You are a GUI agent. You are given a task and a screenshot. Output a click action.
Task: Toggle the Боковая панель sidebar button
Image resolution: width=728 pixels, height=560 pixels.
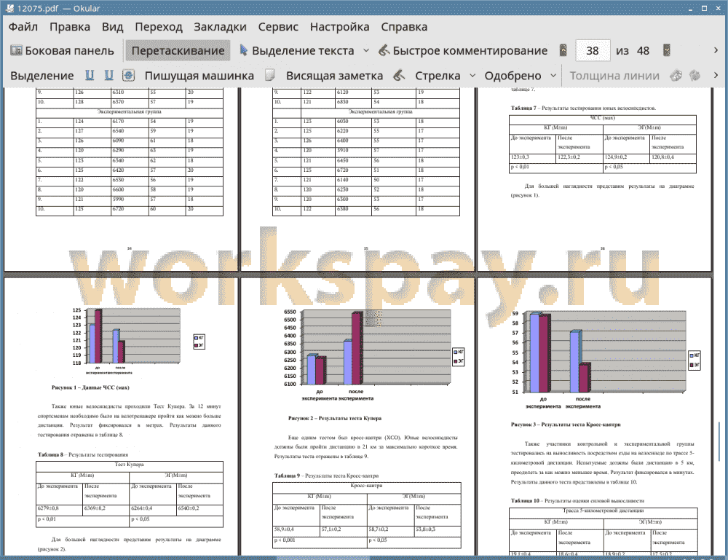point(62,51)
